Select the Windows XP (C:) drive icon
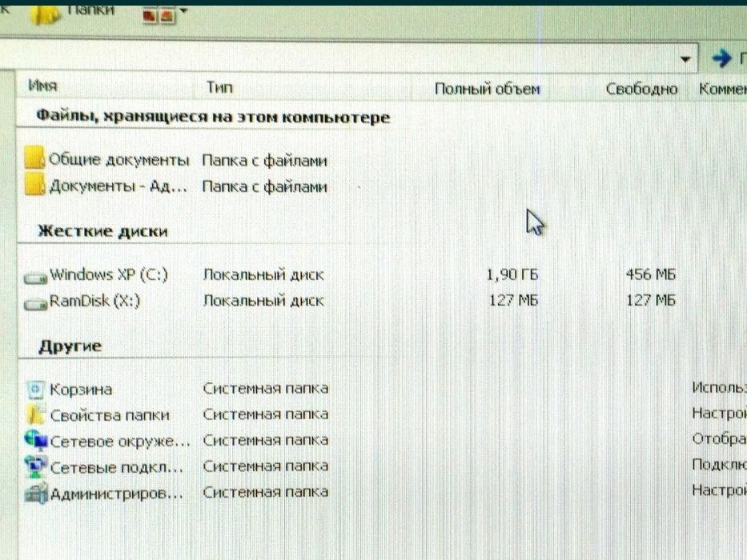This screenshot has height=560, width=747. (x=35, y=277)
